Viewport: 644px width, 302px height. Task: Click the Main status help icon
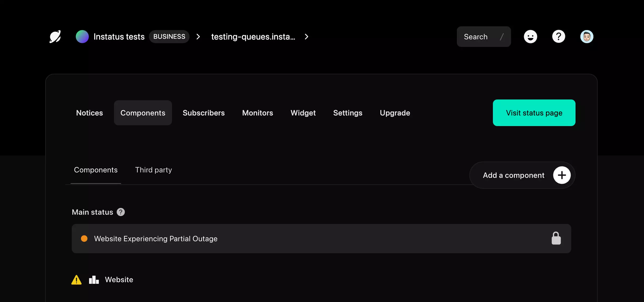(x=121, y=212)
